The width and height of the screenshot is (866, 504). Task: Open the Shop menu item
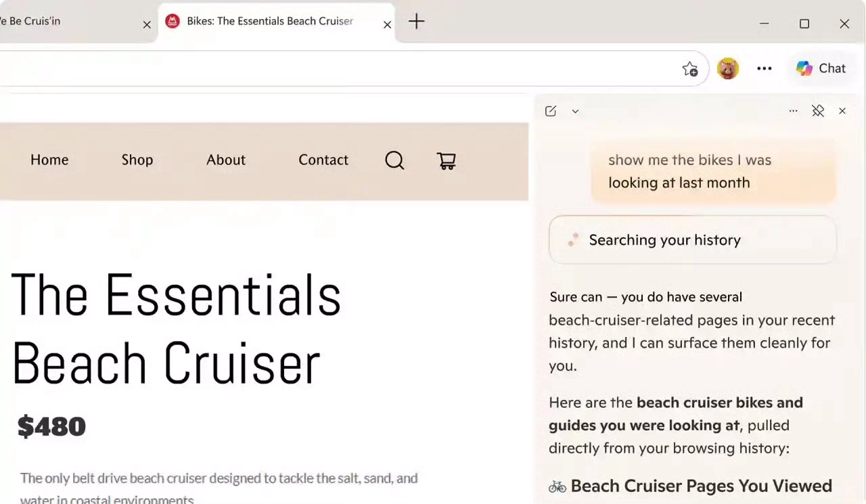[137, 160]
